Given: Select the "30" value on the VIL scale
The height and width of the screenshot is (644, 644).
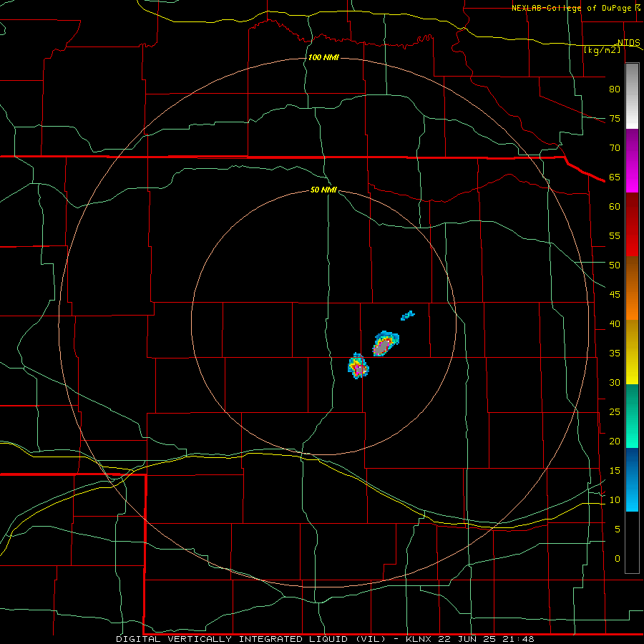Looking at the screenshot, I should [615, 383].
